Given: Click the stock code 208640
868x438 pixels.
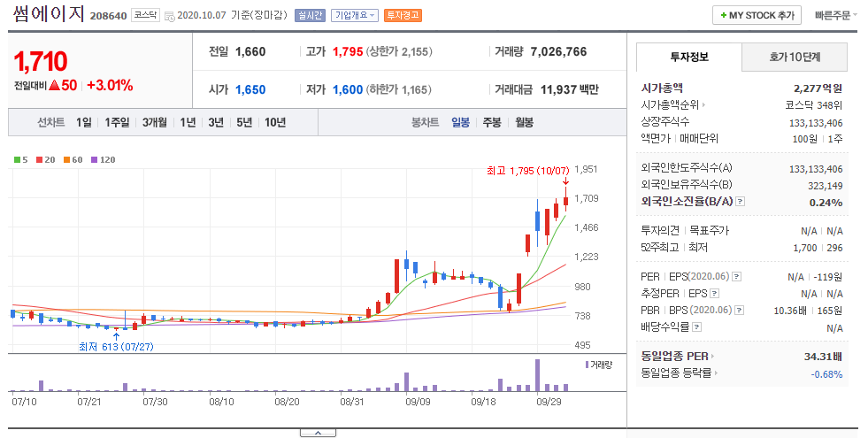Looking at the screenshot, I should pos(109,16).
